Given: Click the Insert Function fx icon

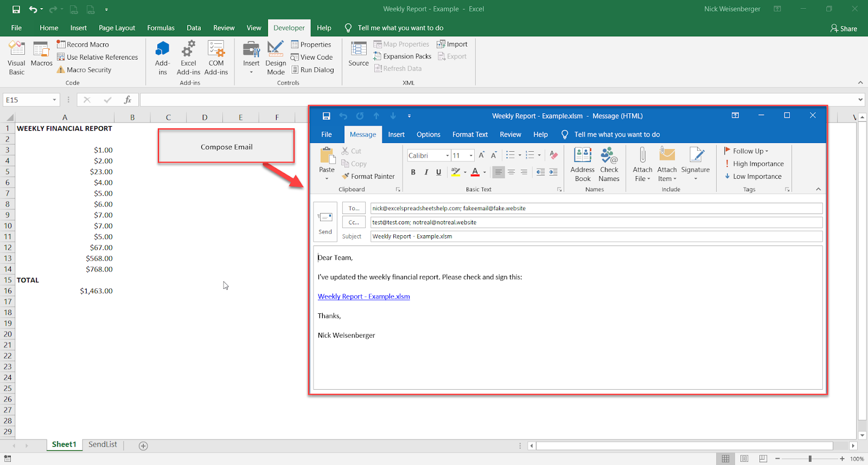Looking at the screenshot, I should point(127,100).
